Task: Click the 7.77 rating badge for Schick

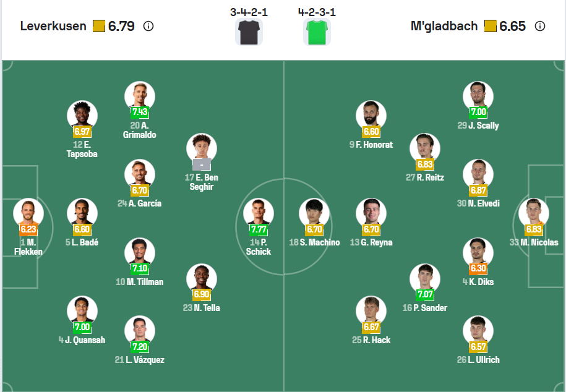Action: [259, 229]
